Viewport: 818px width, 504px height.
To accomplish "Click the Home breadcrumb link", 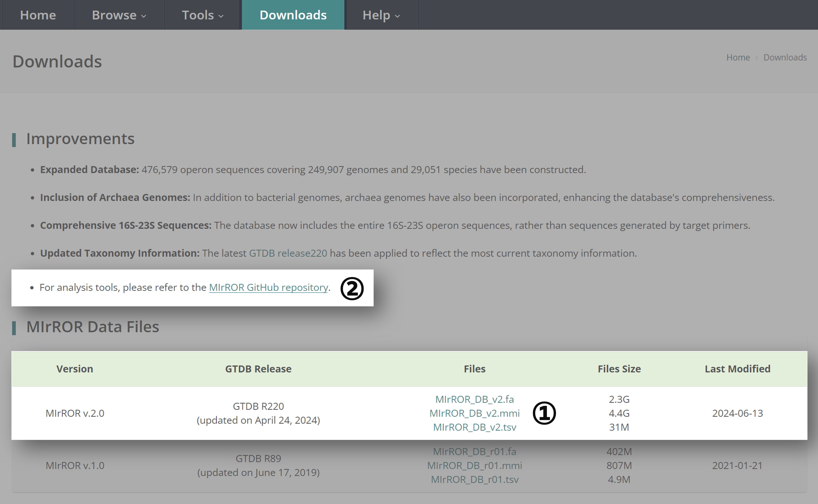I will [738, 57].
